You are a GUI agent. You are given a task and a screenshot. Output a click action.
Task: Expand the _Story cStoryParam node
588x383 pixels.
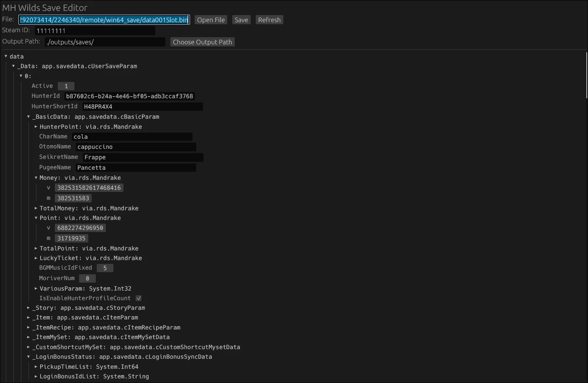(x=28, y=308)
